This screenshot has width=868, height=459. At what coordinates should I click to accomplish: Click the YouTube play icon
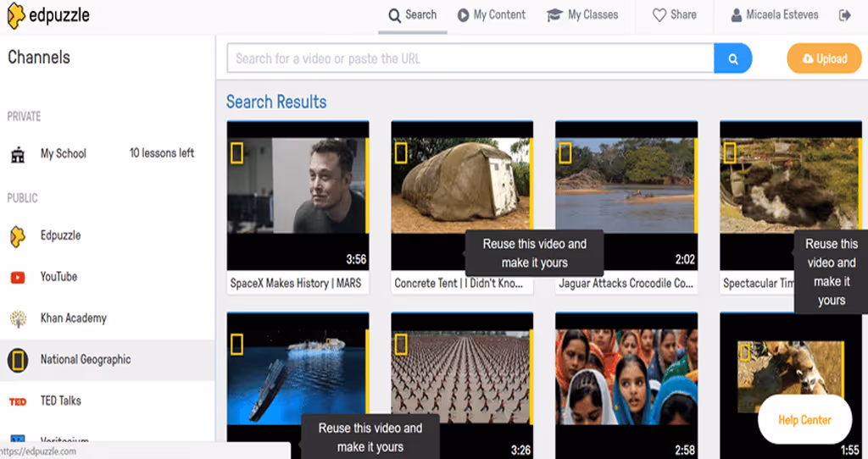(x=18, y=278)
